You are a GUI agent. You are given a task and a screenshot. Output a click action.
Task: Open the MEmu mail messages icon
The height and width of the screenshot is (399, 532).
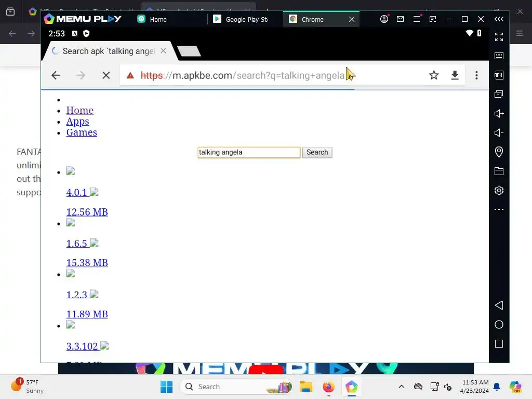click(401, 19)
